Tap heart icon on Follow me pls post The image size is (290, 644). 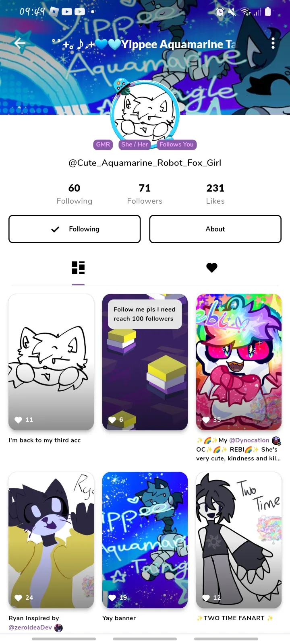[112, 420]
